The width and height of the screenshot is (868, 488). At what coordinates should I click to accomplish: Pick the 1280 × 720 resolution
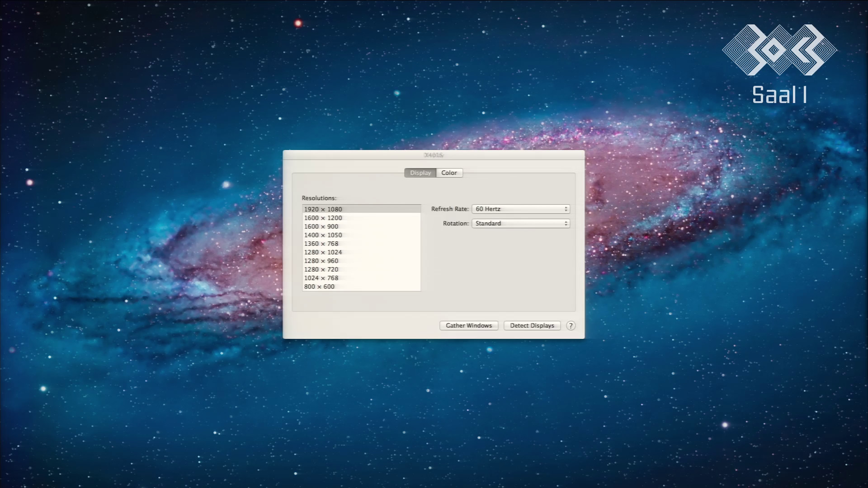(361, 269)
